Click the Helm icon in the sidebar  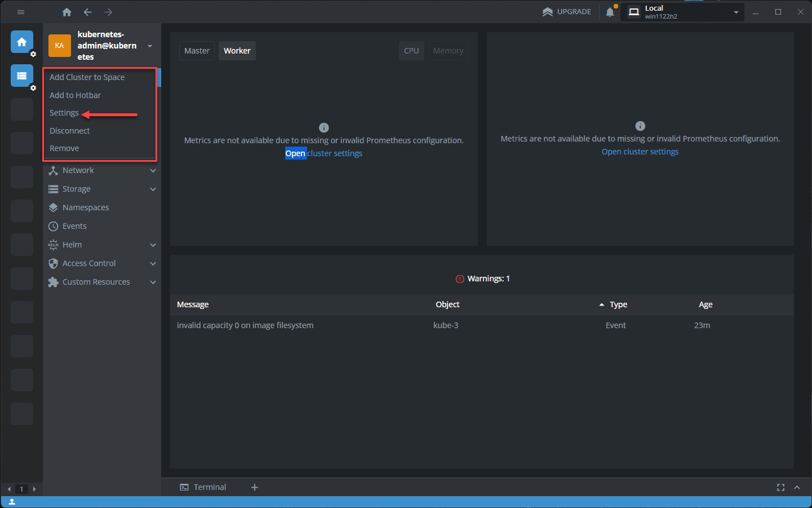pyautogui.click(x=54, y=245)
